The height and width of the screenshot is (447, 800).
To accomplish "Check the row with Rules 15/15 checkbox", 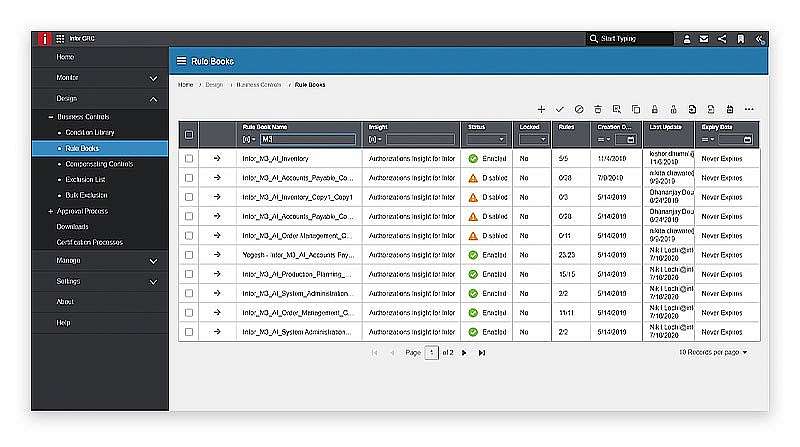I will [x=189, y=274].
